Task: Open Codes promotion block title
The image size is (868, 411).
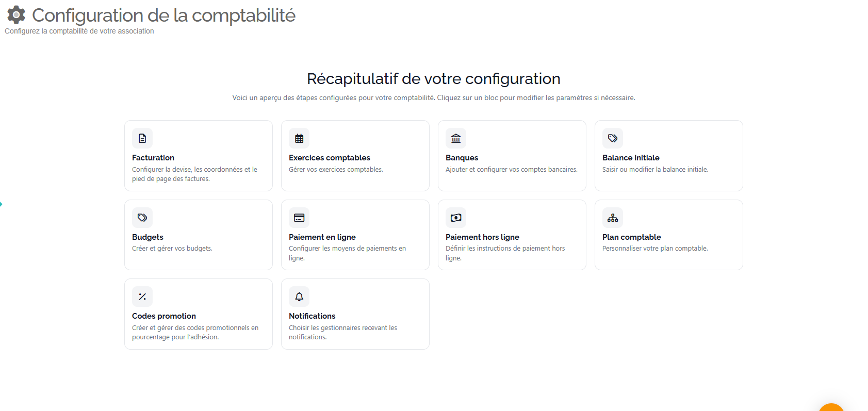Action: [x=164, y=316]
